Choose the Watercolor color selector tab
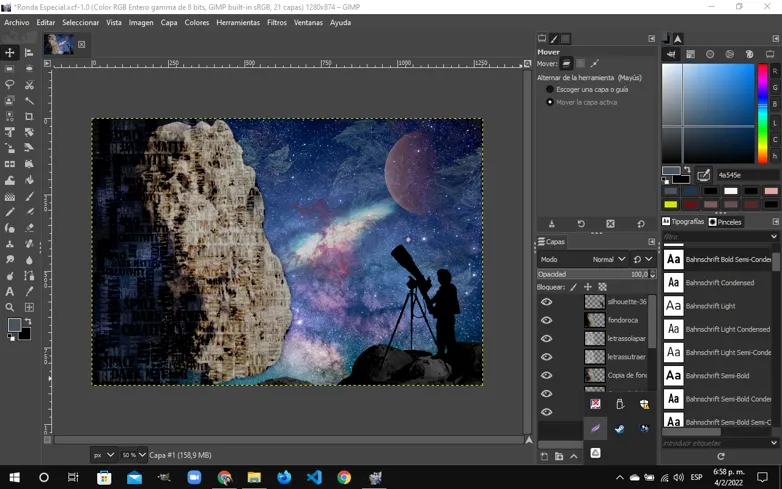782x489 pixels. click(x=710, y=54)
